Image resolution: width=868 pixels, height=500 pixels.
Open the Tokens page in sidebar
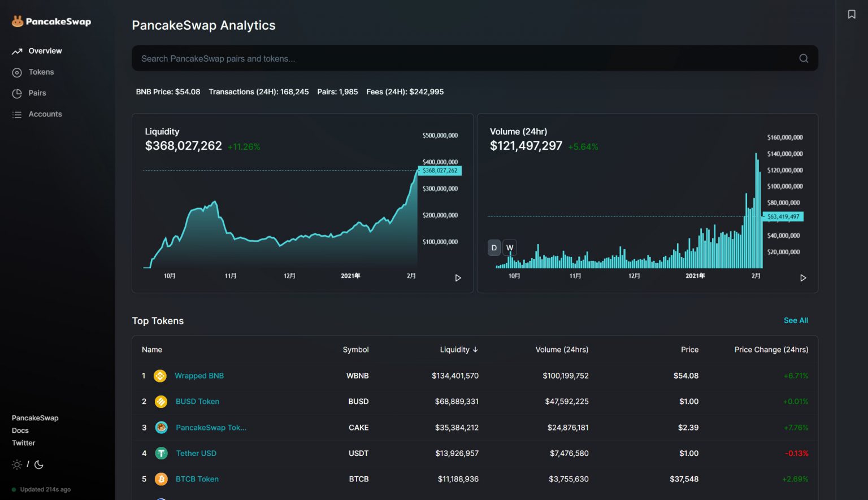41,72
